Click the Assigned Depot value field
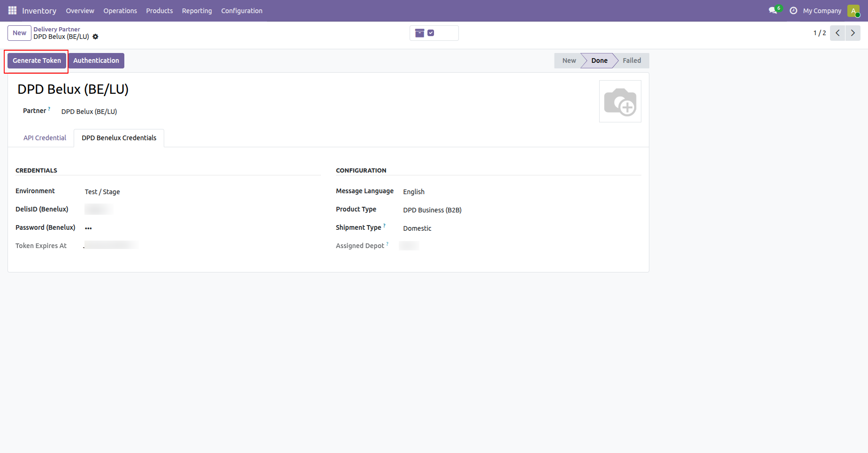Viewport: 868px width, 453px height. click(x=409, y=246)
